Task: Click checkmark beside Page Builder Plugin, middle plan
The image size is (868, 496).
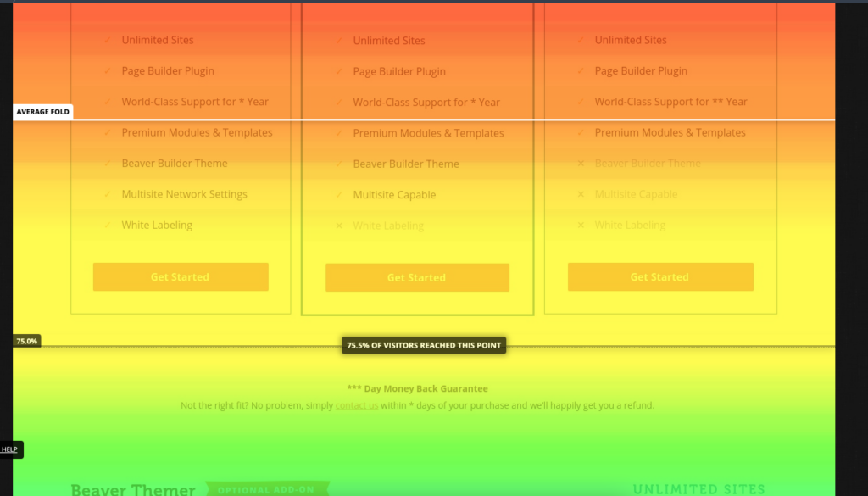Action: click(x=337, y=70)
